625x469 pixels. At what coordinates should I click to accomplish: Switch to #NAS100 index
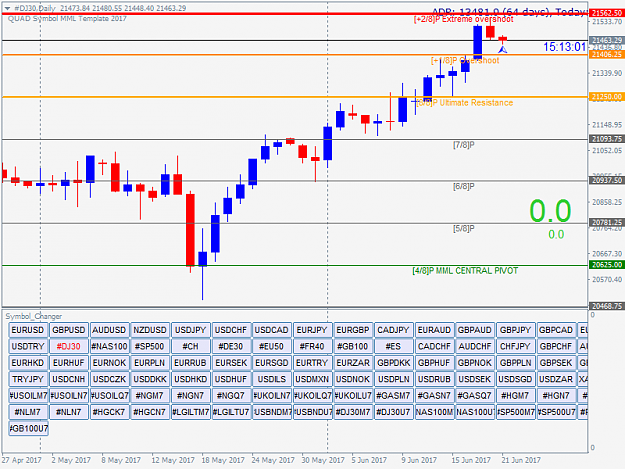coord(109,346)
